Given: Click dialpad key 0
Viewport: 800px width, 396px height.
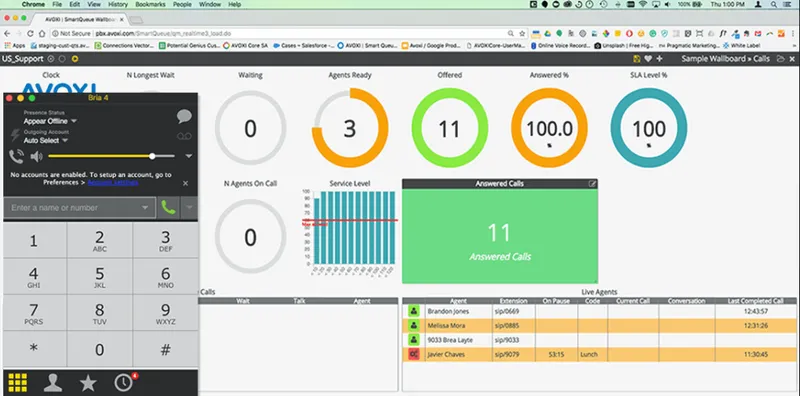Looking at the screenshot, I should (99, 349).
